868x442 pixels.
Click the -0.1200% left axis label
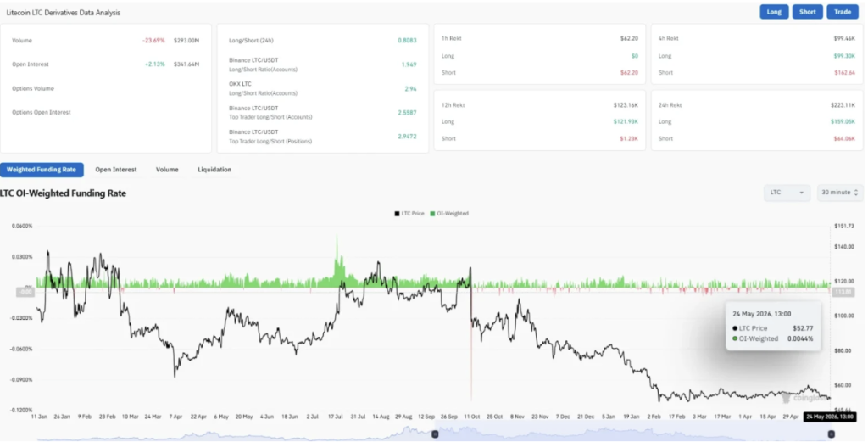click(x=21, y=411)
